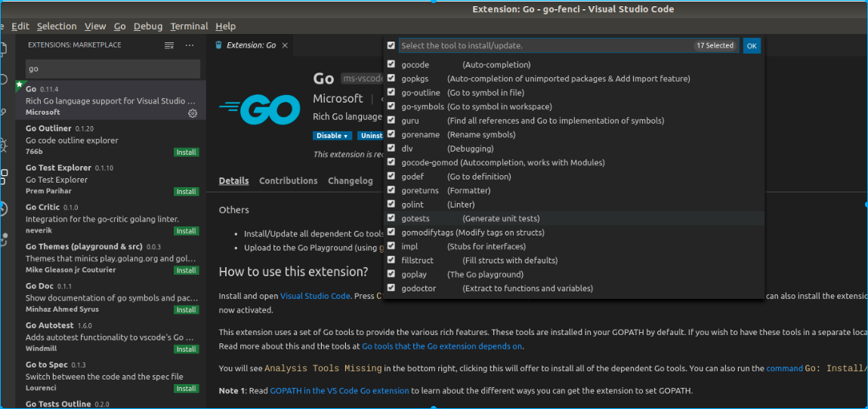Open the Debug view in activity bar
This screenshot has height=409, width=868.
click(x=4, y=143)
